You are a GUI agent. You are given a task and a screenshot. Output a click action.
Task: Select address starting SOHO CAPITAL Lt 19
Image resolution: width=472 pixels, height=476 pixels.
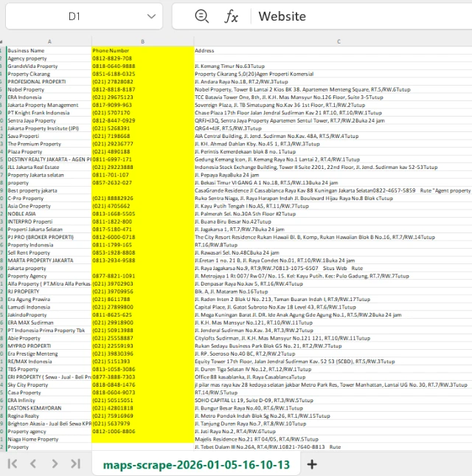tap(333, 401)
